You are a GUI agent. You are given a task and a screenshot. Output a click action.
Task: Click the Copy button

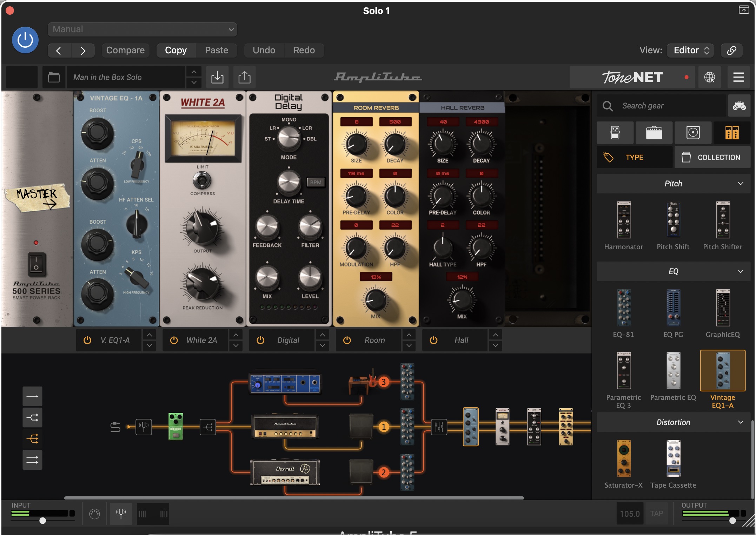(176, 50)
